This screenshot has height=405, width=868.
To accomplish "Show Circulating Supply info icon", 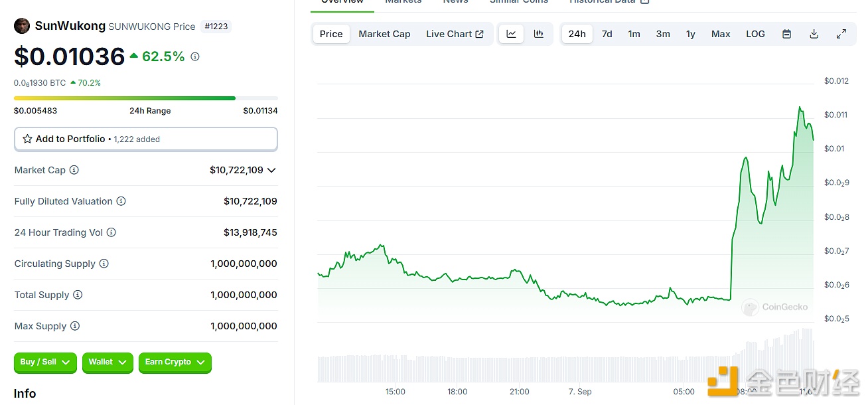I will point(104,264).
